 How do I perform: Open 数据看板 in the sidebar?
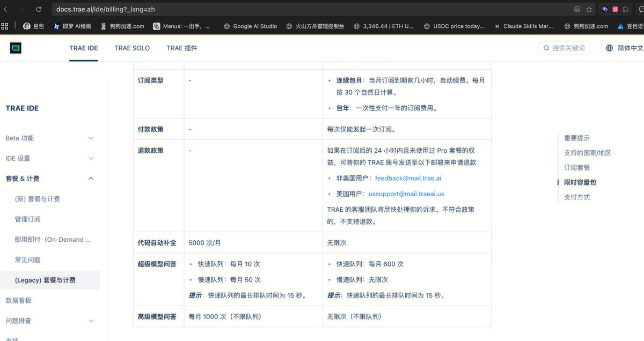coord(18,300)
